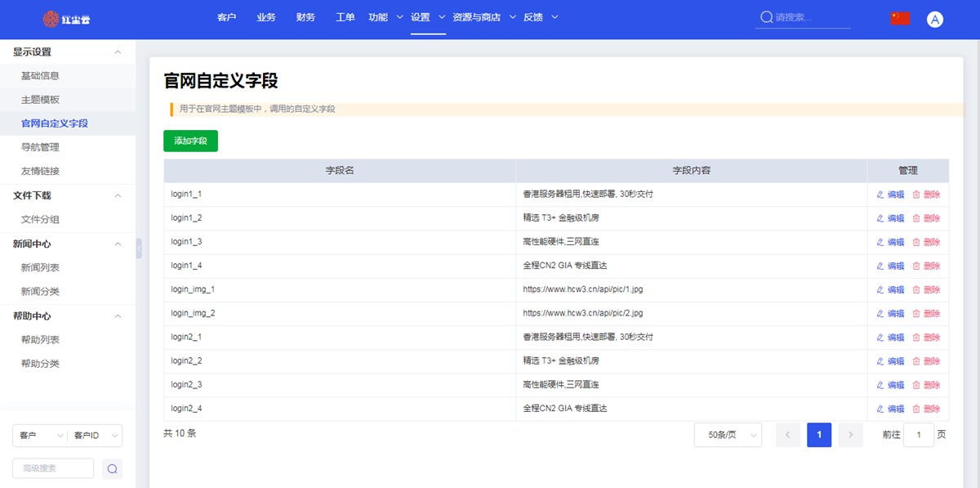The width and height of the screenshot is (980, 488).
Task: Click the logo in the top-left corner
Action: (67, 19)
